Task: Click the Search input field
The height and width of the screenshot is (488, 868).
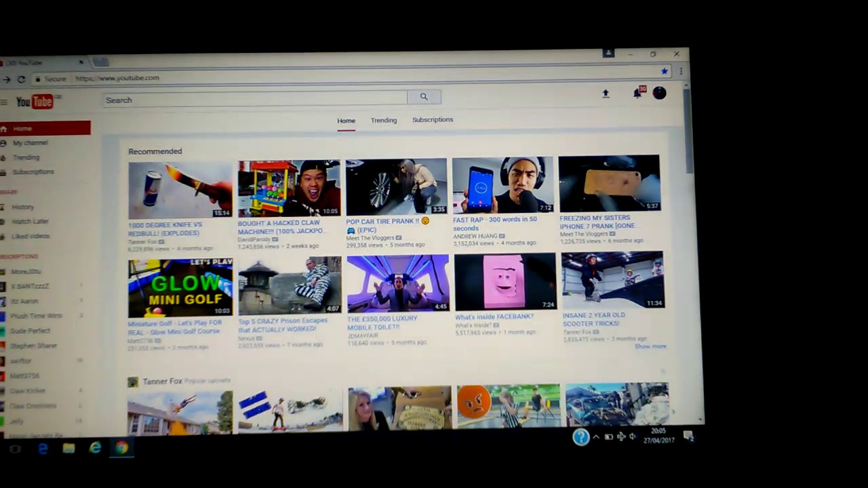Action: coord(256,99)
